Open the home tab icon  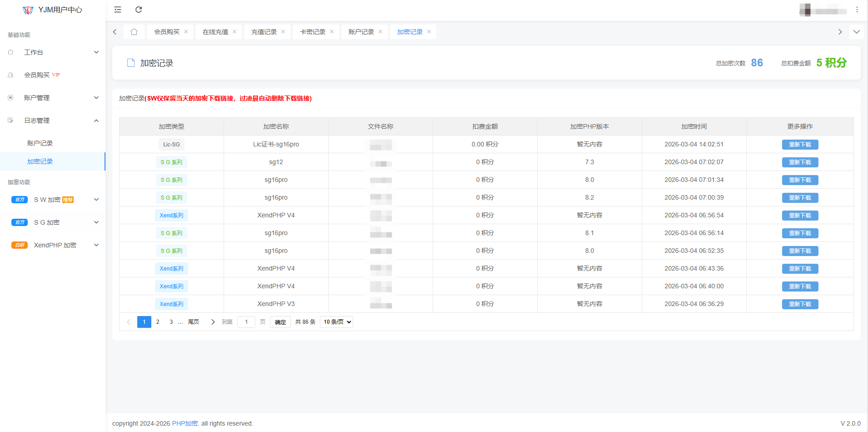point(134,32)
